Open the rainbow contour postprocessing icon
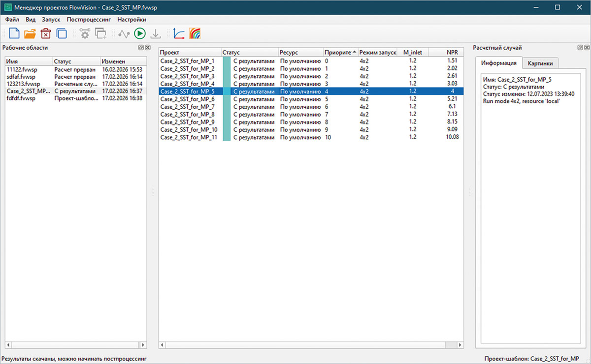Screen dimensions: 591x364 coord(195,33)
